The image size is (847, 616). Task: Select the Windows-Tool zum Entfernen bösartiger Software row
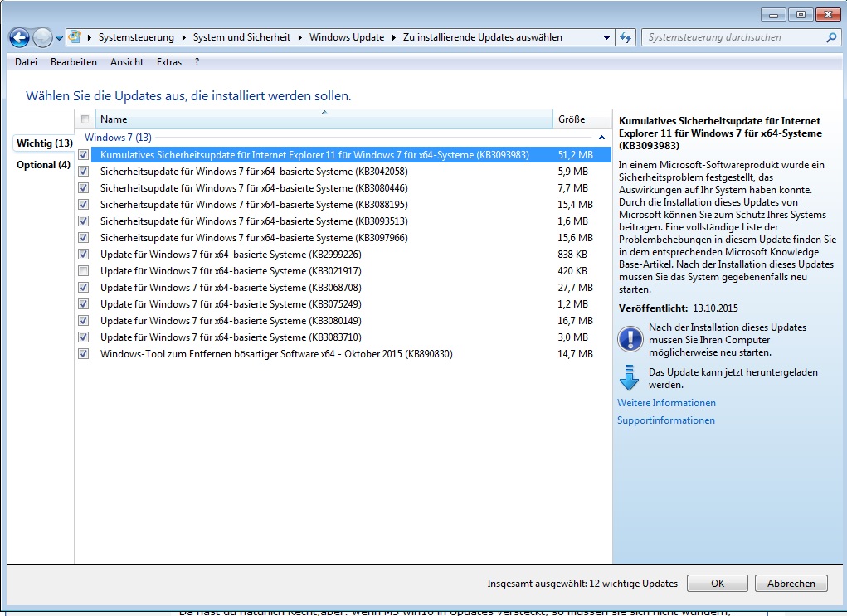coord(276,354)
